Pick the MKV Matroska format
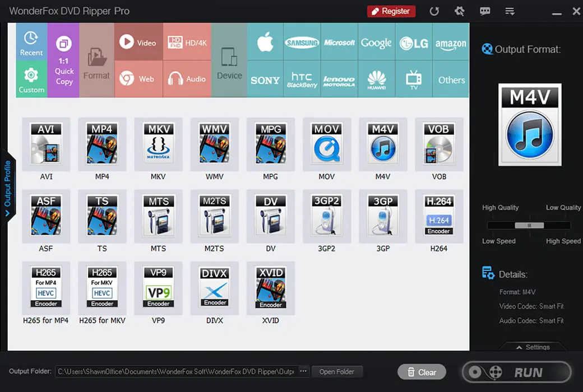The width and height of the screenshot is (583, 392). tap(159, 144)
